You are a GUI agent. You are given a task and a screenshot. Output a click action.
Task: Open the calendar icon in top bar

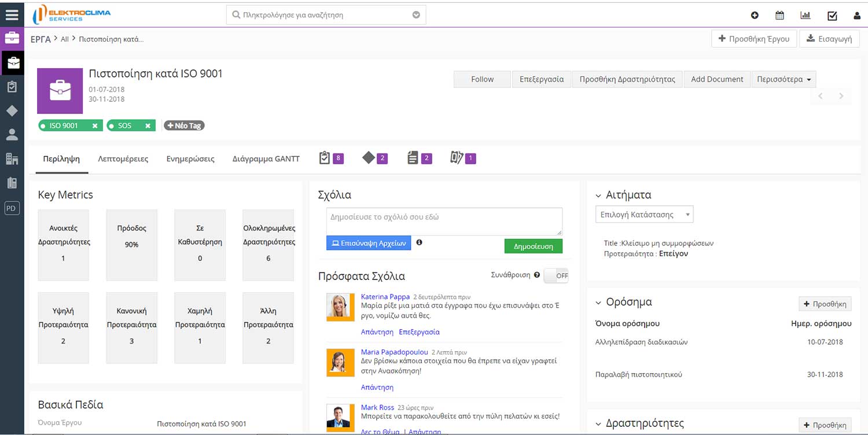pos(779,16)
